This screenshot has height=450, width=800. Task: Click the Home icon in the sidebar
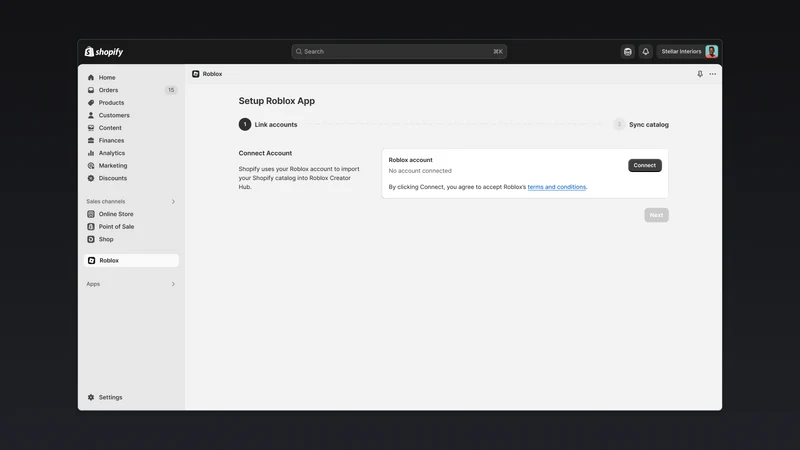click(91, 78)
